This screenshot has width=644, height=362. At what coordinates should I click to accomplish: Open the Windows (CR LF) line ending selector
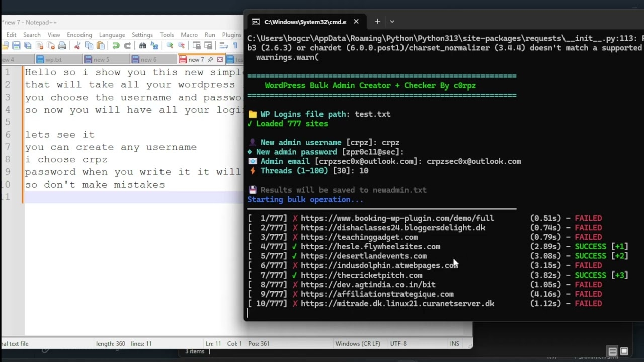pos(358,344)
